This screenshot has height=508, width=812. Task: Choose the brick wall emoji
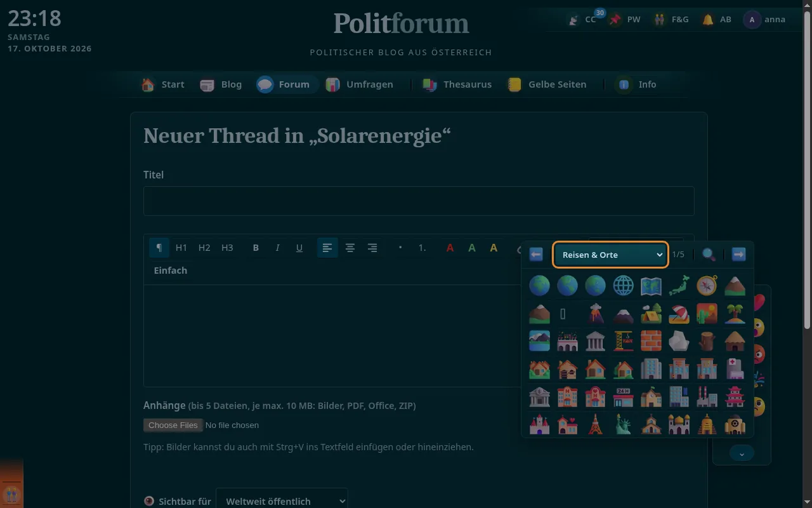tap(651, 341)
